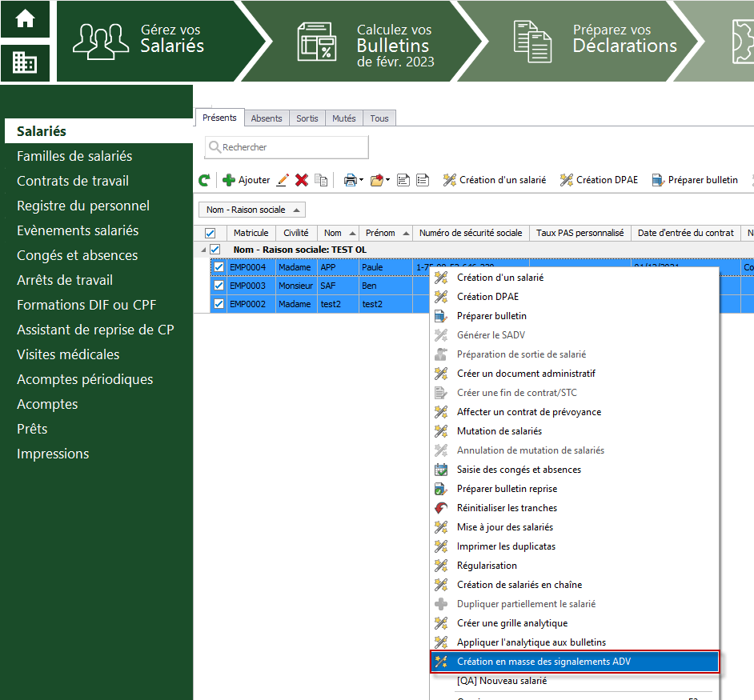This screenshot has height=700, width=754.
Task: Click the printer icon in toolbar
Action: [351, 180]
